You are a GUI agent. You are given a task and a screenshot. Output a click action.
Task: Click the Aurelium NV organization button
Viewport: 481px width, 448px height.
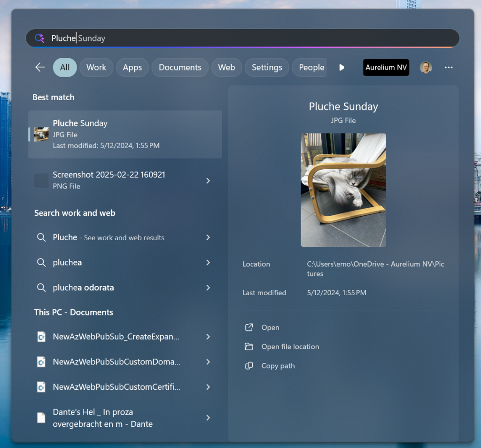(386, 67)
